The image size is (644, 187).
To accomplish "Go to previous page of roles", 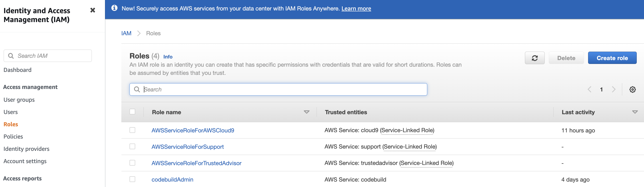I will [589, 90].
